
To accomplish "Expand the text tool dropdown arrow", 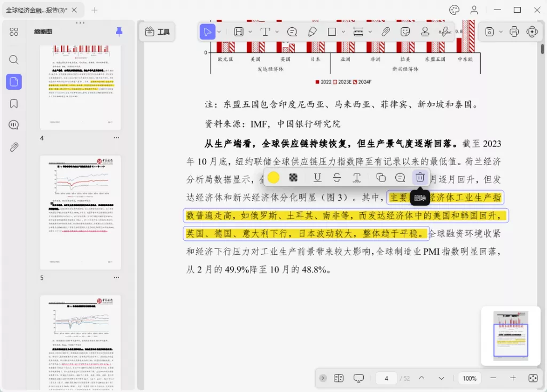I will click(277, 32).
